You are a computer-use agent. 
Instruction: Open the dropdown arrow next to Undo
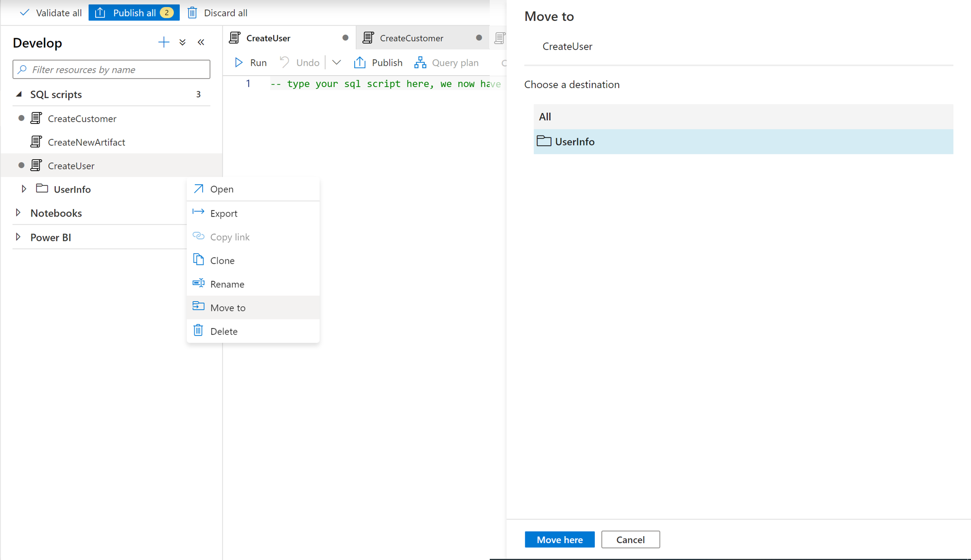point(336,63)
